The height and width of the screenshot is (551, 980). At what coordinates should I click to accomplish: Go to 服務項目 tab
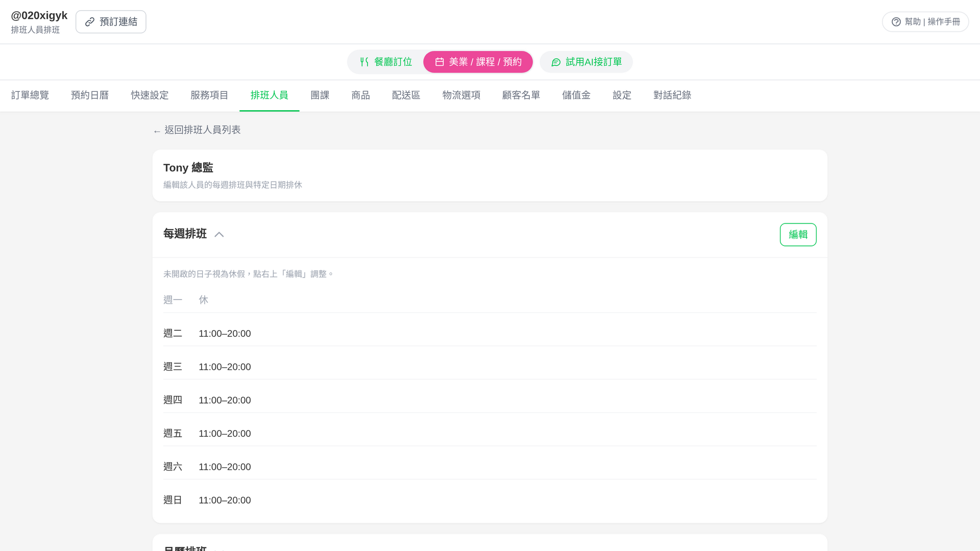[209, 95]
